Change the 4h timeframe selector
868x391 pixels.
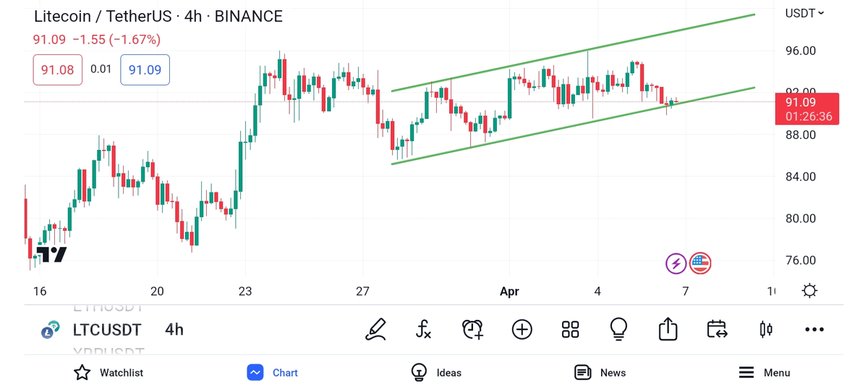pyautogui.click(x=174, y=330)
